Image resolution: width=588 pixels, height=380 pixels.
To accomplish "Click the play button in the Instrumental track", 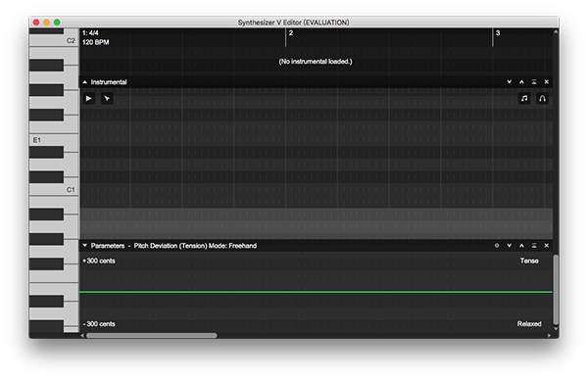I will point(89,99).
